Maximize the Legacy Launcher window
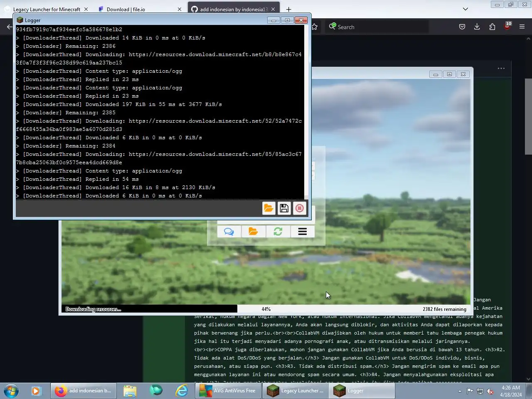The width and height of the screenshot is (532, 399). coord(449,74)
